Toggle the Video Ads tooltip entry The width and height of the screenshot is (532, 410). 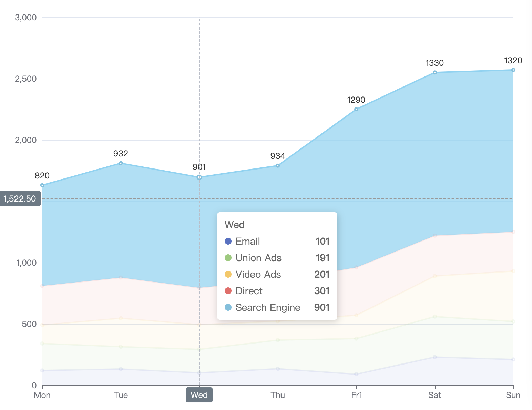coord(258,274)
